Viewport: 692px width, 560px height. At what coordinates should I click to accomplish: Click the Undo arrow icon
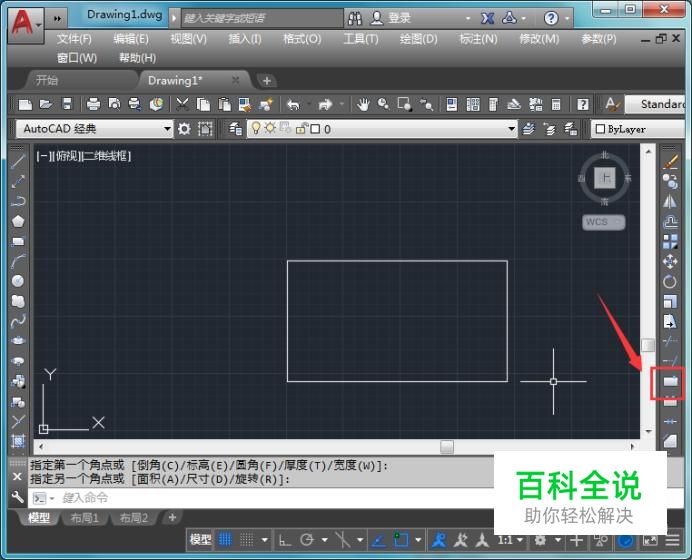coord(293,105)
